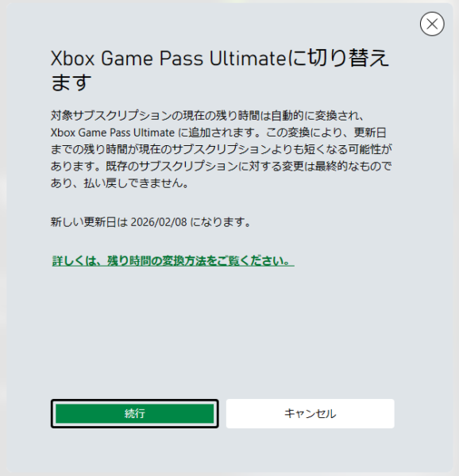
Task: Click the に切り替えます title text
Action: point(220,70)
